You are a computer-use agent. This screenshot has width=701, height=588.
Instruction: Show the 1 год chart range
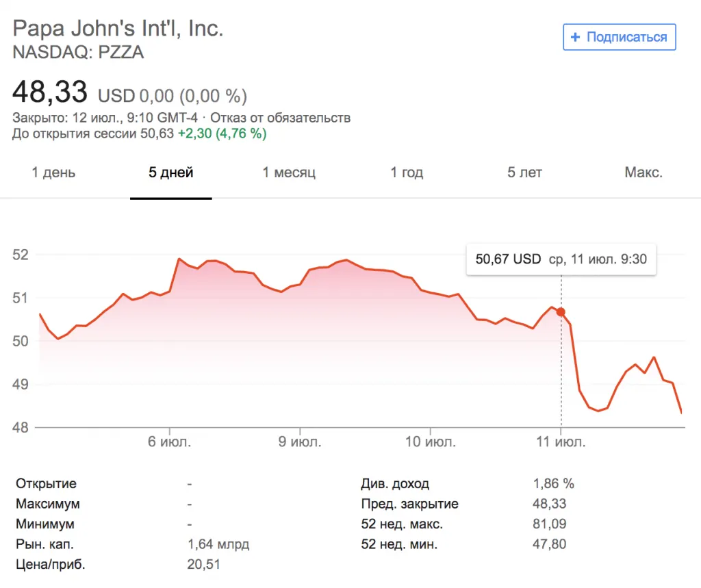pyautogui.click(x=407, y=172)
